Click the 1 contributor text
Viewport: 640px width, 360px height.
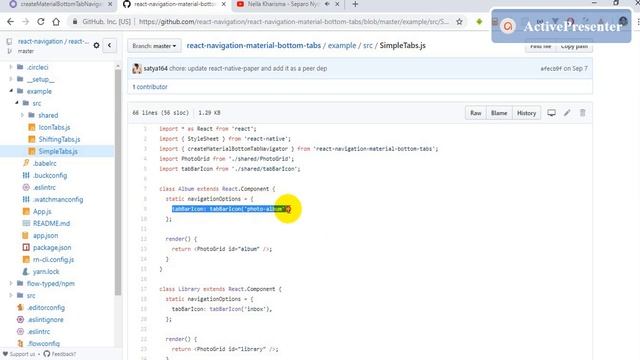pos(150,87)
